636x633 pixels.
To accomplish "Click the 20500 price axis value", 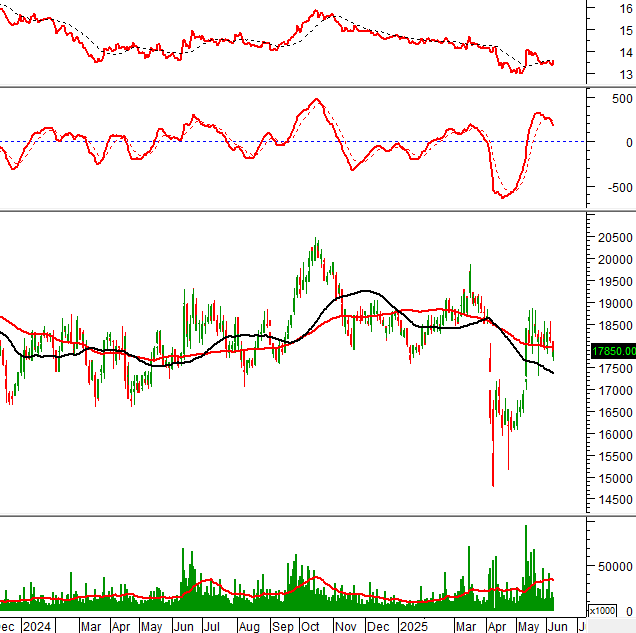I will pyautogui.click(x=615, y=238).
